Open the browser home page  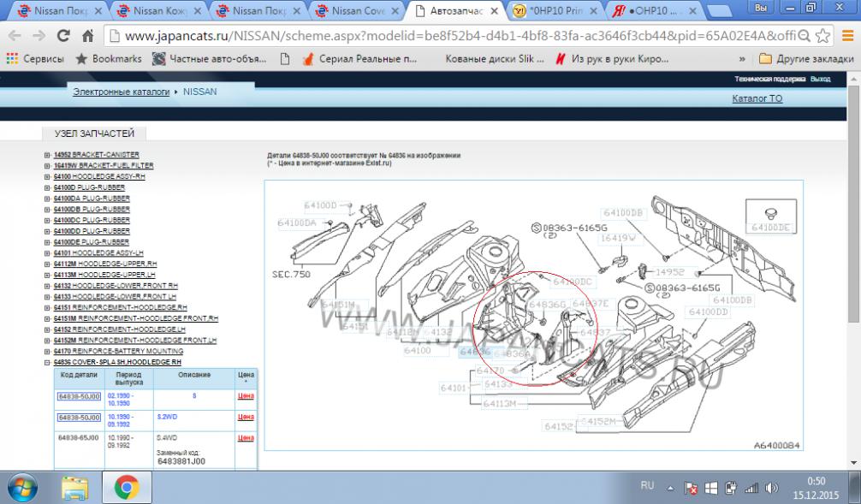88,36
